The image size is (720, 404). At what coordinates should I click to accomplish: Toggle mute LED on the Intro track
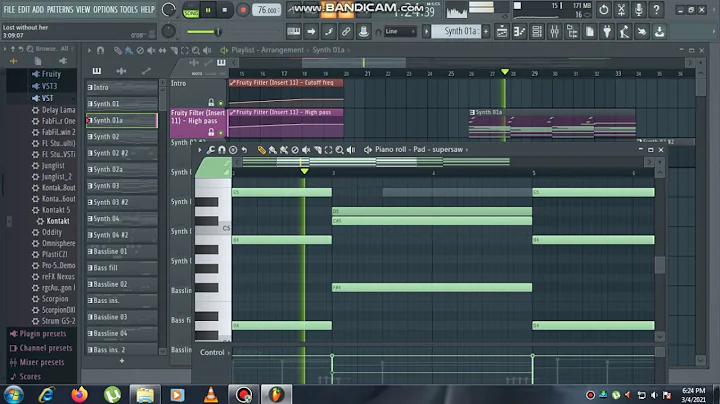pos(221,103)
